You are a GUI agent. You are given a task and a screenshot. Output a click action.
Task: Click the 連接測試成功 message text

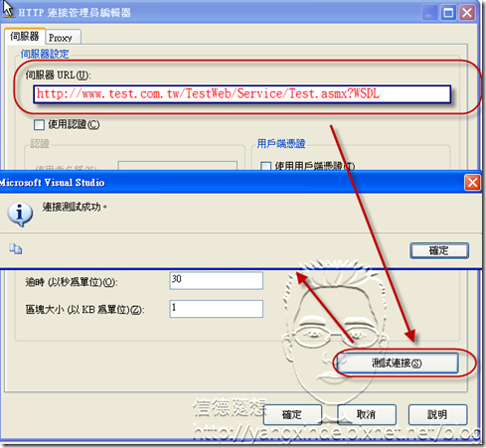point(75,207)
